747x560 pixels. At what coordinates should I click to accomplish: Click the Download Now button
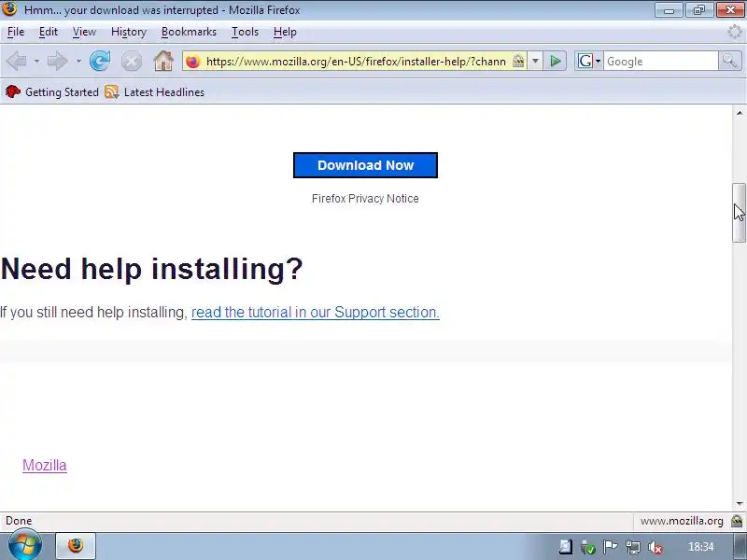pyautogui.click(x=365, y=165)
